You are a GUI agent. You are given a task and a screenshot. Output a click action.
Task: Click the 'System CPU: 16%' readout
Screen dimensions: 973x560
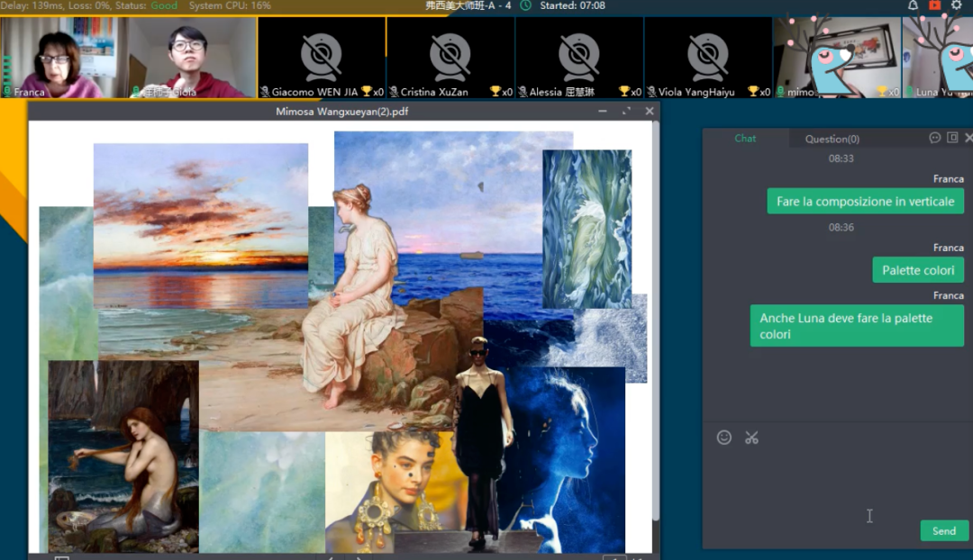tap(230, 5)
